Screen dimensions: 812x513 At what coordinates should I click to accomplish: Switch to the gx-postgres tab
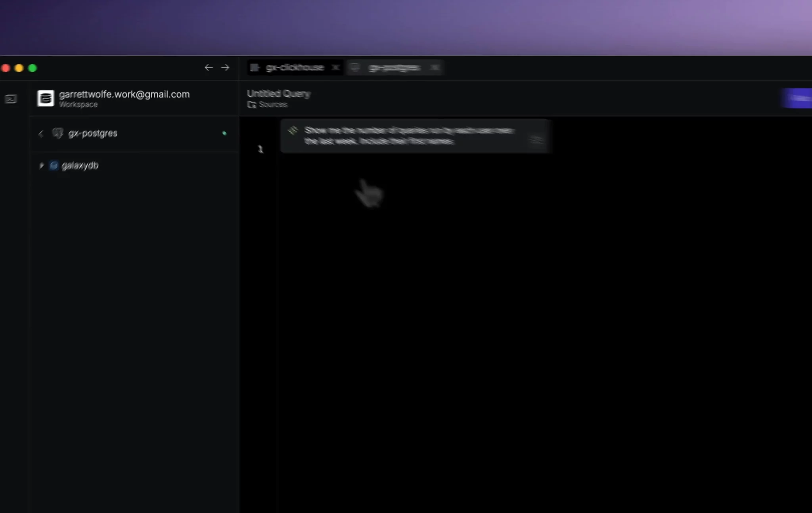(x=395, y=68)
